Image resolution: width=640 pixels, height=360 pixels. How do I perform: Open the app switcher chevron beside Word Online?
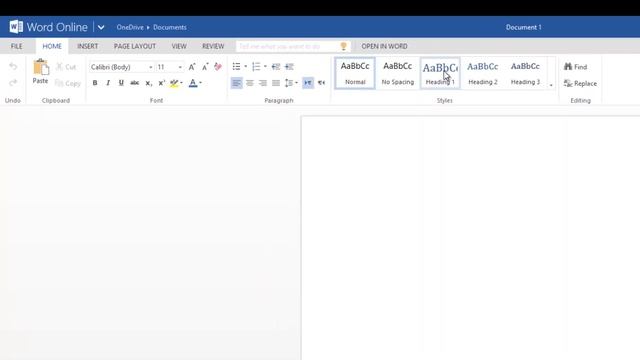(101, 27)
